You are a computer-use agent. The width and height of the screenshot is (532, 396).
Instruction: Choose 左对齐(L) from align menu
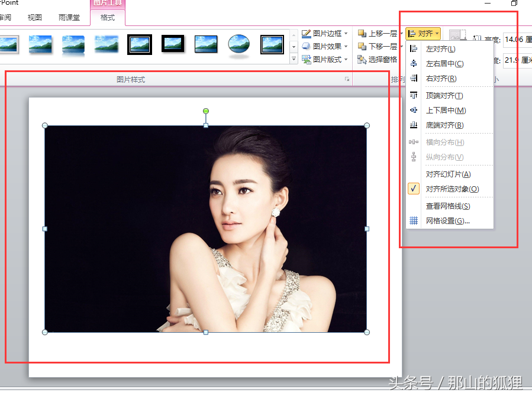pyautogui.click(x=450, y=49)
